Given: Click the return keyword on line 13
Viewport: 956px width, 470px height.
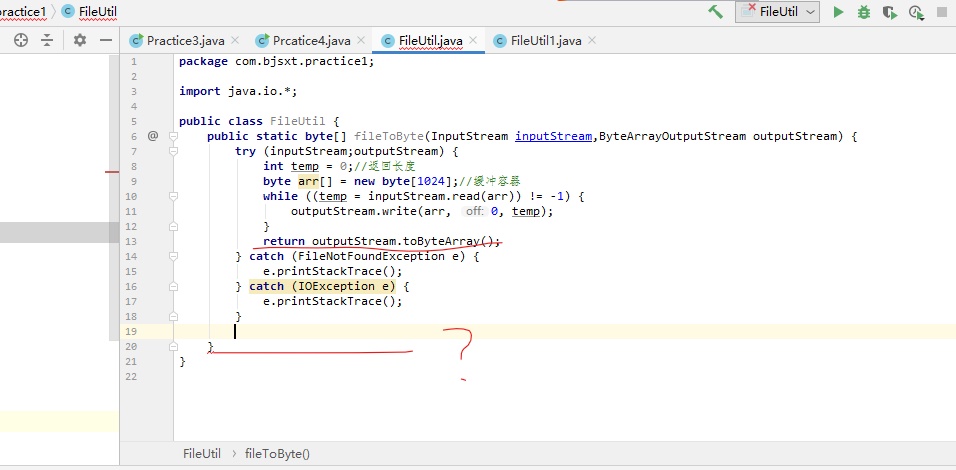Looking at the screenshot, I should 284,241.
